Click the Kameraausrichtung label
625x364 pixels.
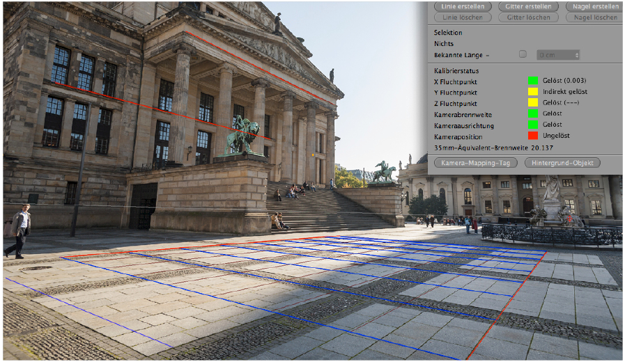click(x=464, y=126)
